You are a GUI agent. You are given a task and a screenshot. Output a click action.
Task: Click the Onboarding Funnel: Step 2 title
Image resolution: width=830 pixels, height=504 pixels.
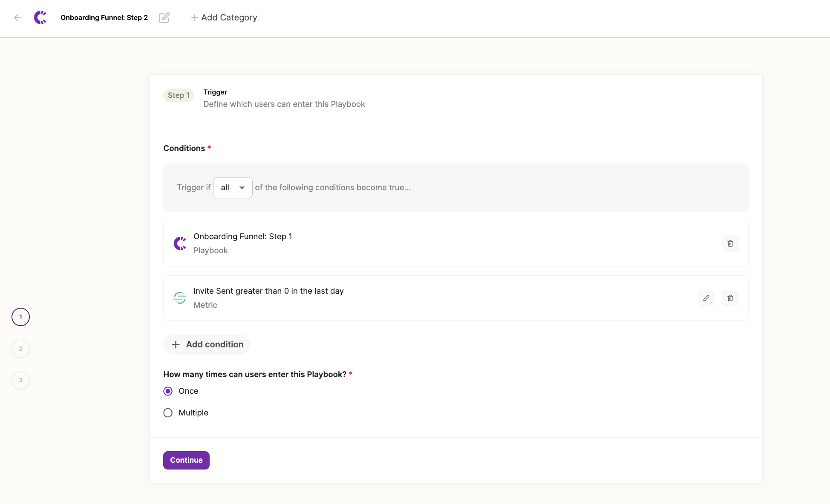(104, 17)
